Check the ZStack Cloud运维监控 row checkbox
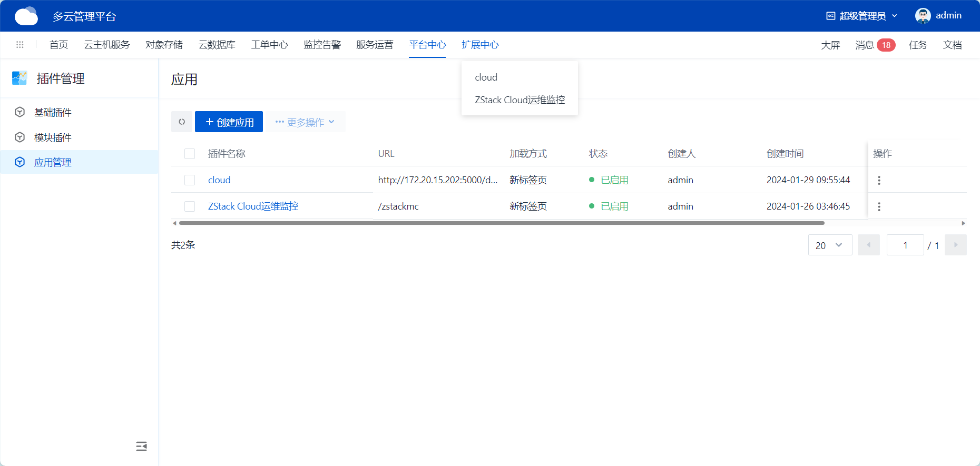Image resolution: width=980 pixels, height=466 pixels. point(190,206)
